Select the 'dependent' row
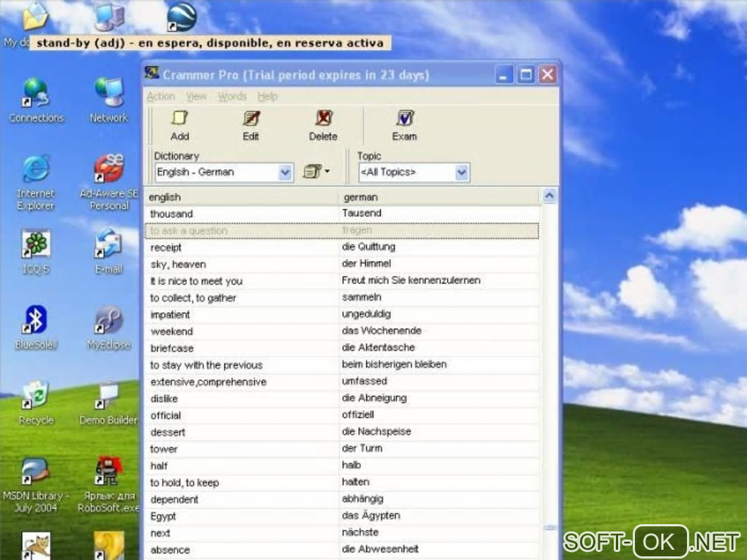 (342, 499)
